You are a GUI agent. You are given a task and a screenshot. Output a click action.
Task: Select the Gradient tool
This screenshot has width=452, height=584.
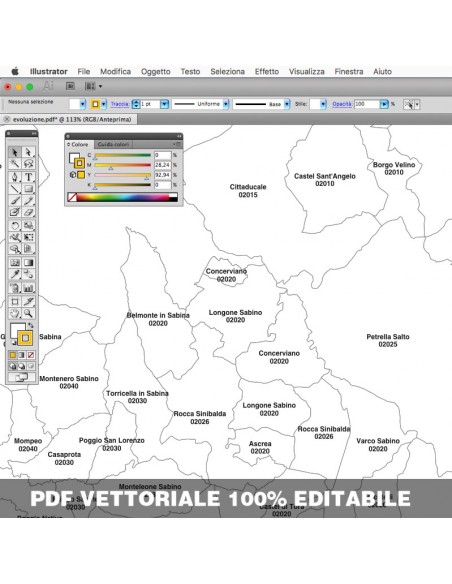[28, 263]
